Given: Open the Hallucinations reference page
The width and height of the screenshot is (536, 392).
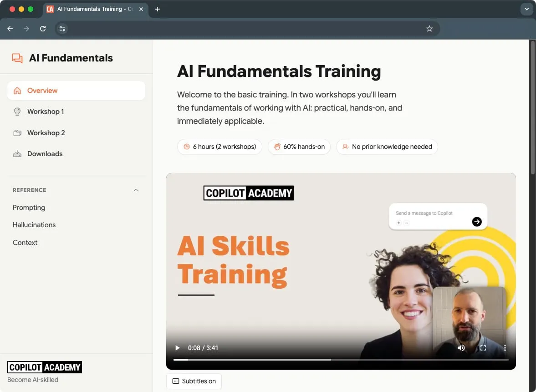Looking at the screenshot, I should coord(34,224).
